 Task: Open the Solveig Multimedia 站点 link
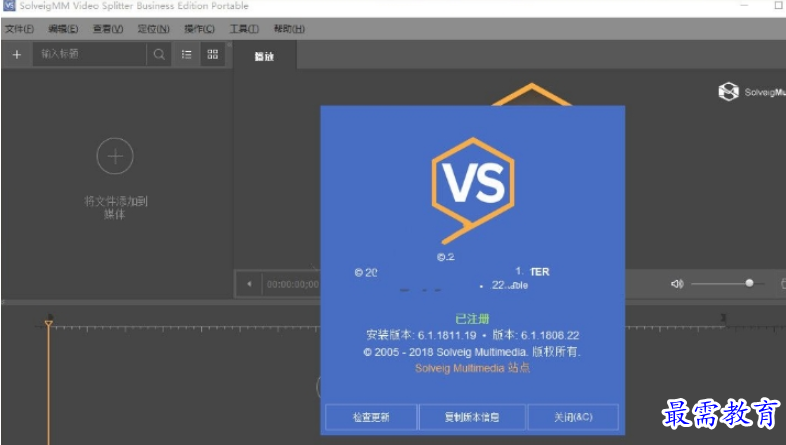pyautogui.click(x=472, y=368)
